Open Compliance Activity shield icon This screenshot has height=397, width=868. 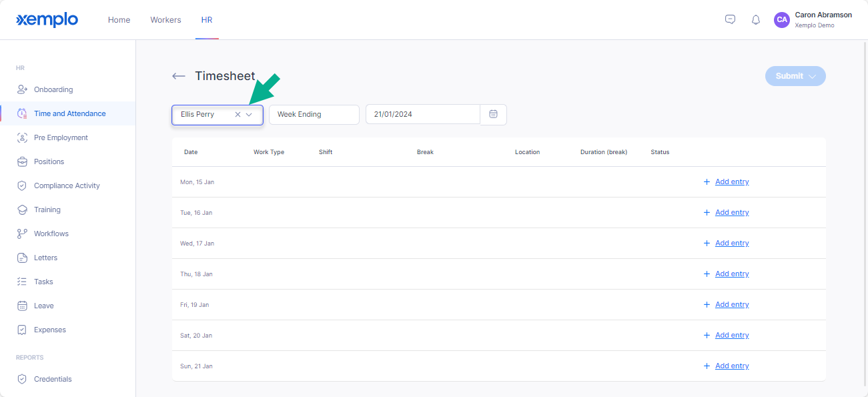[22, 185]
